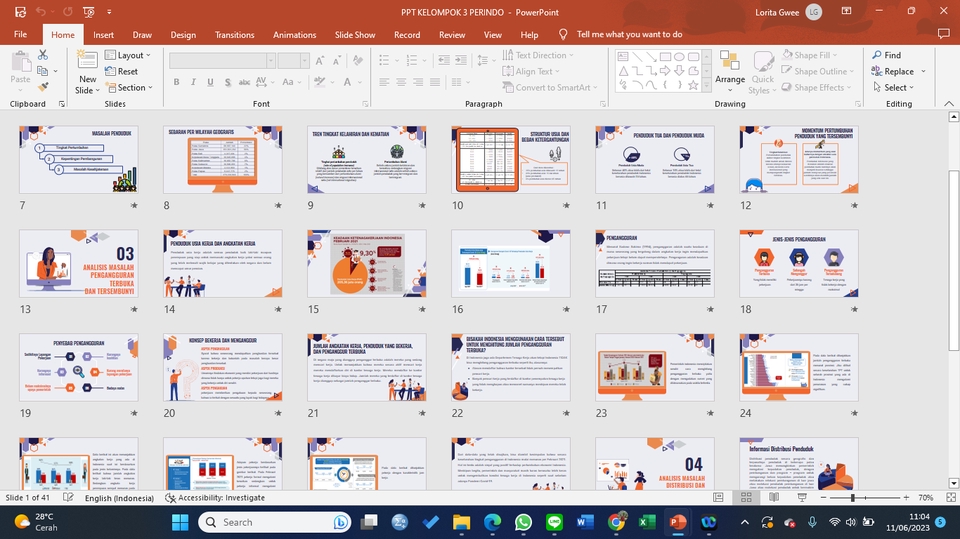The height and width of the screenshot is (539, 960).
Task: Open the File tab
Action: coord(20,34)
